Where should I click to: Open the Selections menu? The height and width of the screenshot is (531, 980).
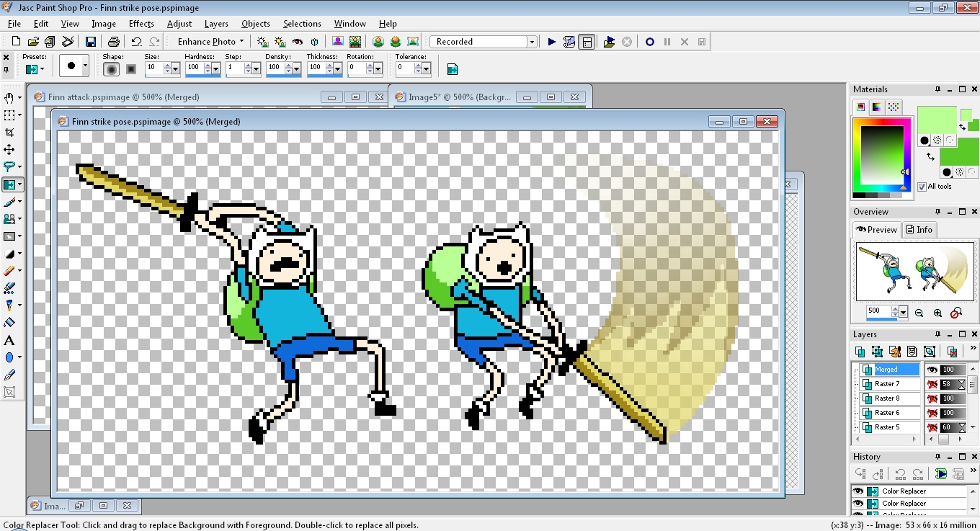[x=302, y=24]
